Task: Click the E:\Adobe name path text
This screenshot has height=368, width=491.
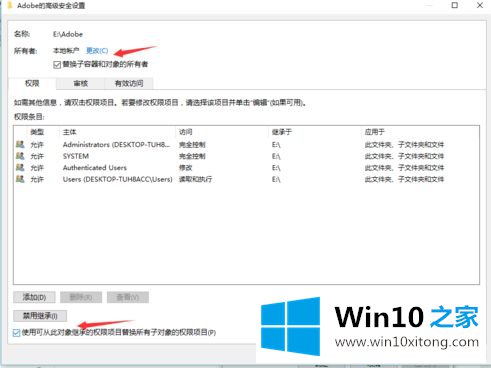Action: [x=68, y=34]
